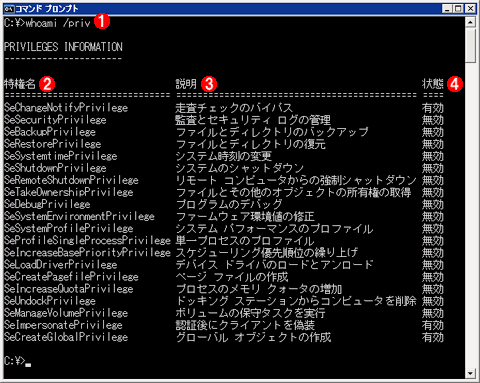Click description 'システムのシャットダウン'

(x=240, y=168)
